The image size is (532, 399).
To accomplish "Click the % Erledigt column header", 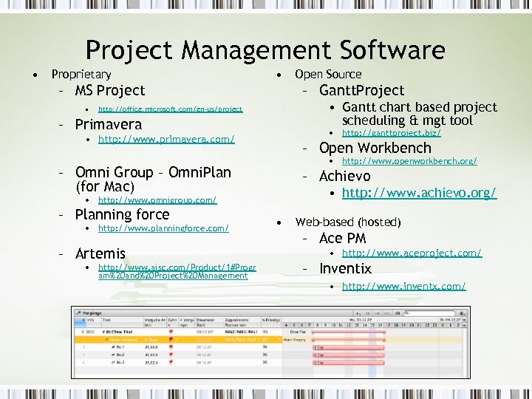I will [271, 322].
